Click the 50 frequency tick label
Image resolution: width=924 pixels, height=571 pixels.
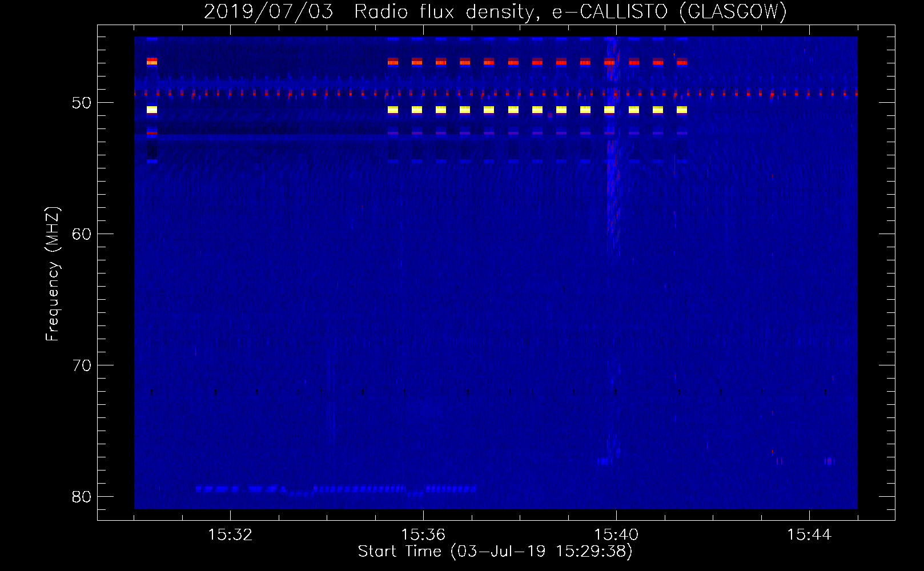click(x=82, y=103)
